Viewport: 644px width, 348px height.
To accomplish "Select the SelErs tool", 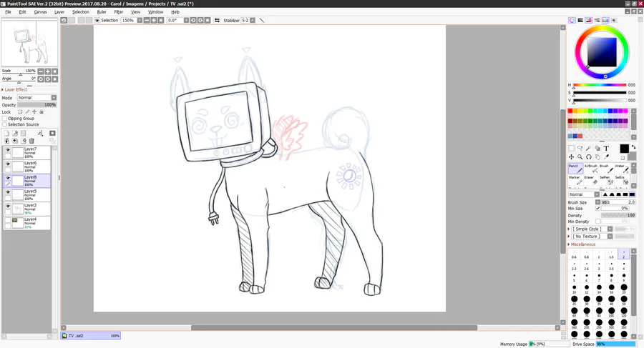I will (x=621, y=180).
